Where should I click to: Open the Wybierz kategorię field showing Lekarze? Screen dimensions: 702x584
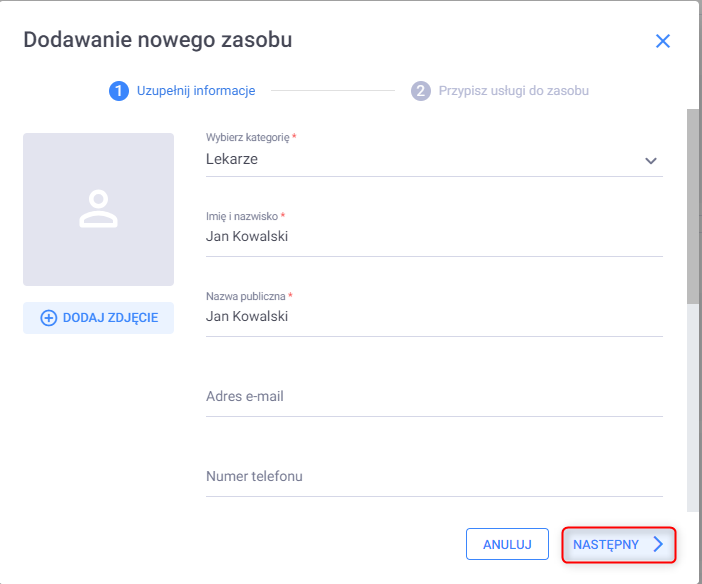[420, 159]
